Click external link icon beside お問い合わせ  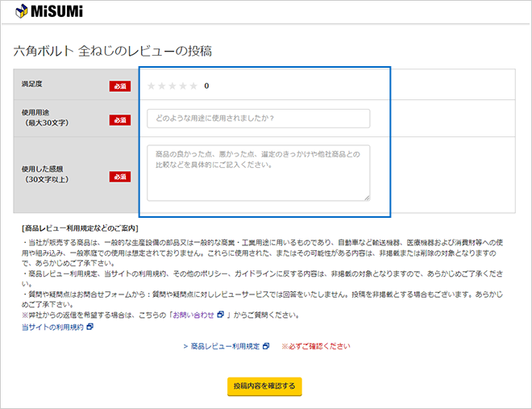pyautogui.click(x=218, y=315)
